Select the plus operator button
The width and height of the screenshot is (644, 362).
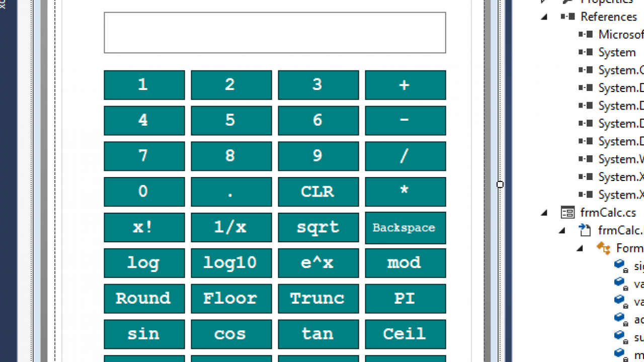pos(406,85)
